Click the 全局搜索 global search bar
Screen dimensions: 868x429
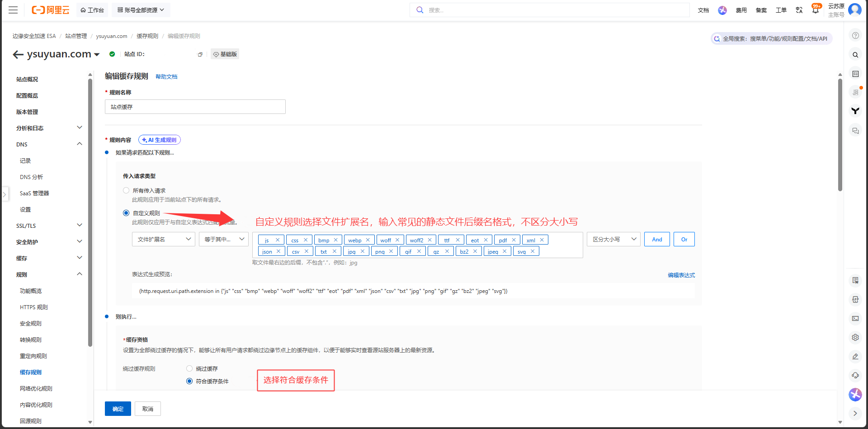(x=771, y=39)
